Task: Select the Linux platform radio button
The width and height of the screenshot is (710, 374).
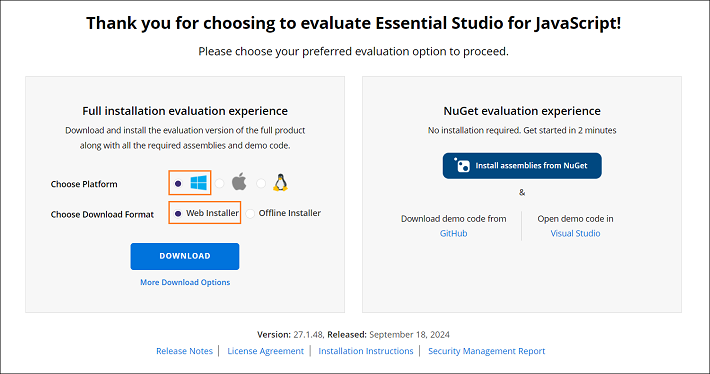Action: pyautogui.click(x=261, y=183)
